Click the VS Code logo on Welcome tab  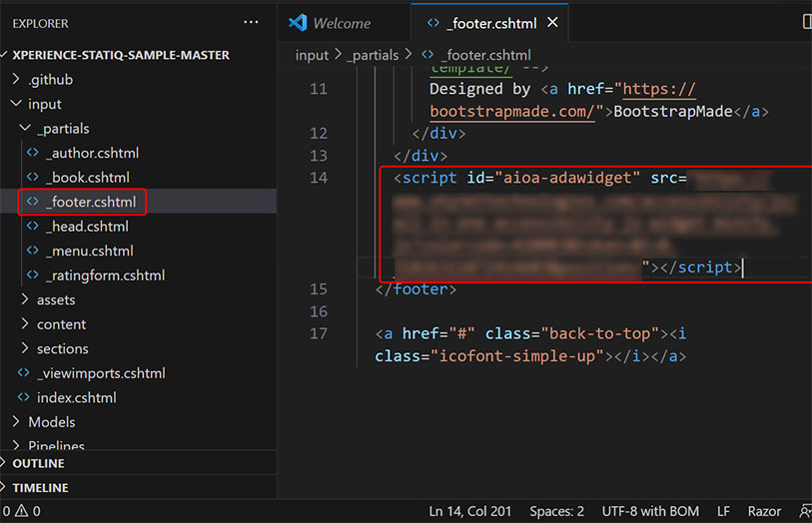click(x=297, y=23)
